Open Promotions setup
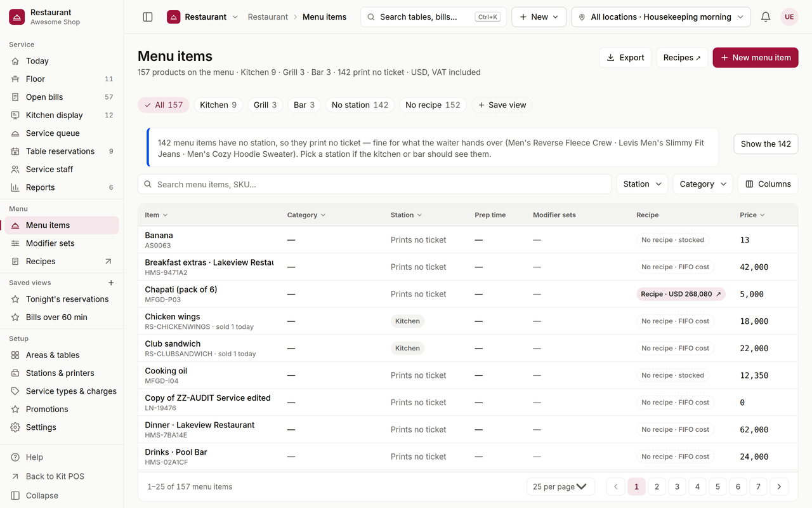Screen dimensions: 812x508 [x=62, y=410]
